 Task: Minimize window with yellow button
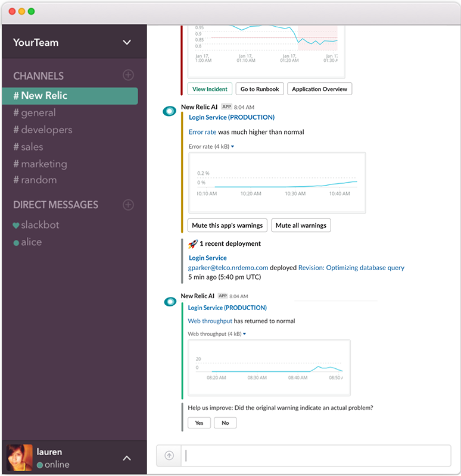point(21,11)
